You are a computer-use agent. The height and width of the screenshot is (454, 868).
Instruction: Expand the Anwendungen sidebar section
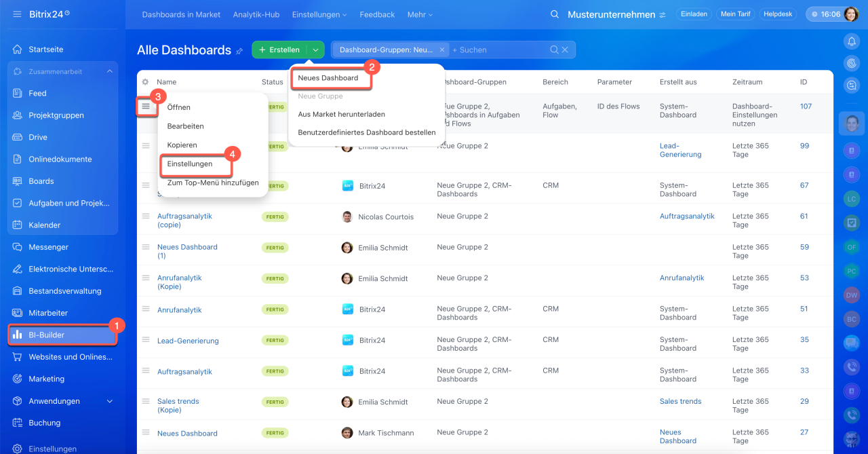click(110, 401)
